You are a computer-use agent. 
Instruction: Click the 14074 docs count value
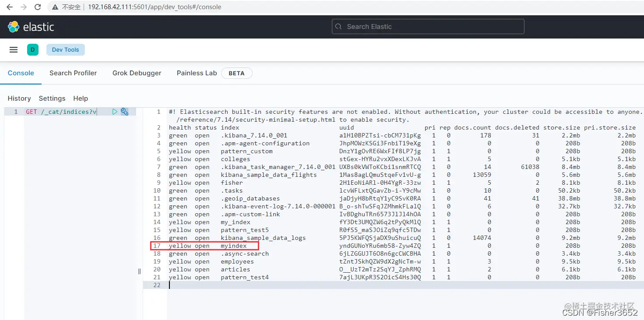482,238
